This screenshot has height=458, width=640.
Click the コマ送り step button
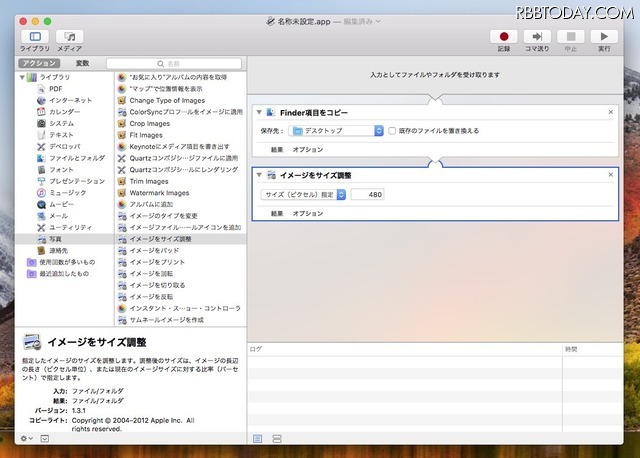(x=537, y=37)
